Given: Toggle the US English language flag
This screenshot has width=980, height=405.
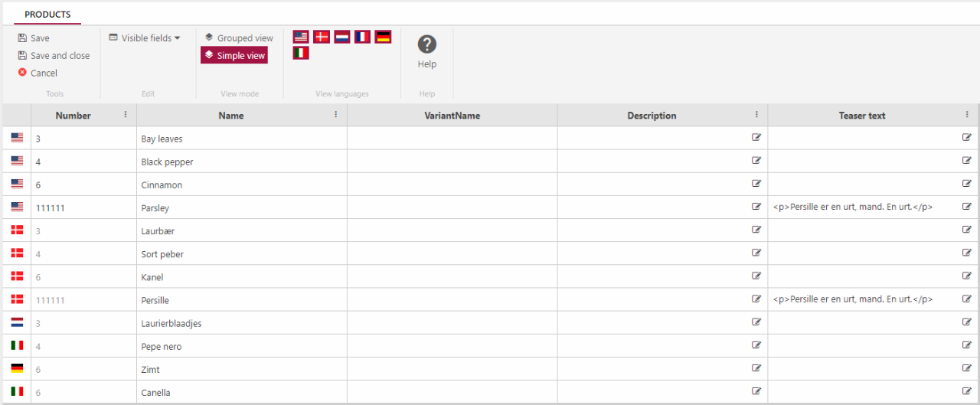Looking at the screenshot, I should tap(301, 37).
